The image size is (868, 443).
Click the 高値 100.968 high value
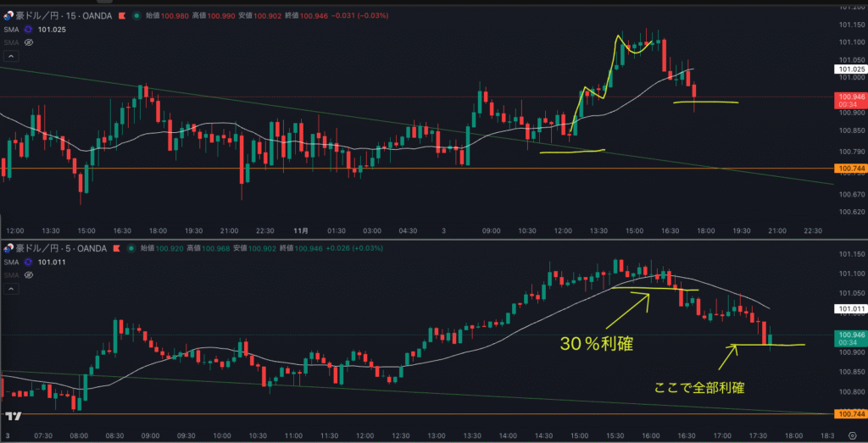tap(209, 248)
